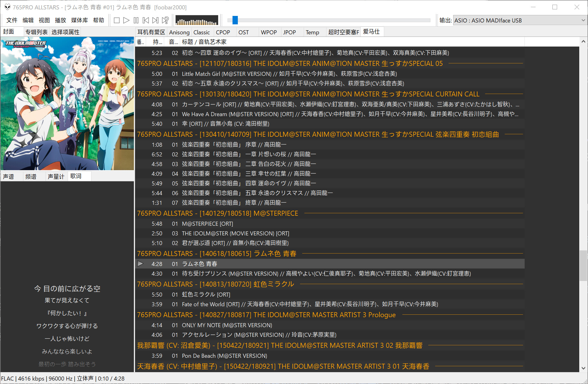
Task: Open the ASIO output device dropdown
Action: 520,20
